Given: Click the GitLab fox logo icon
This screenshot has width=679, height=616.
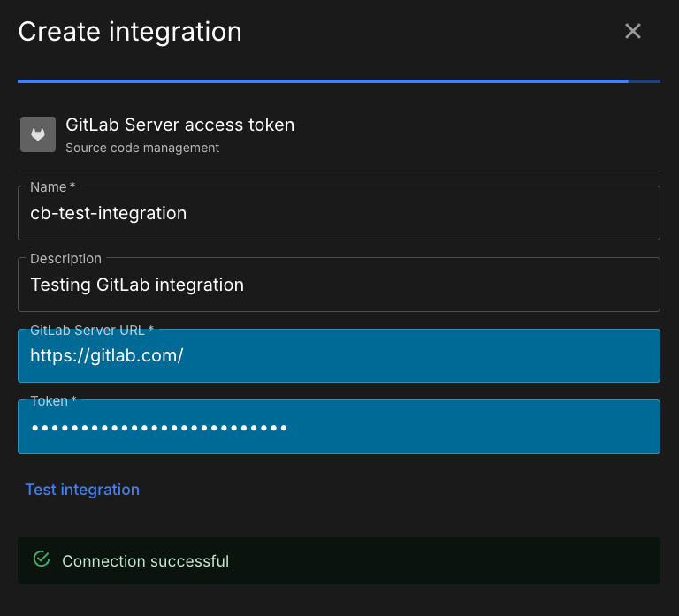Looking at the screenshot, I should (x=38, y=134).
